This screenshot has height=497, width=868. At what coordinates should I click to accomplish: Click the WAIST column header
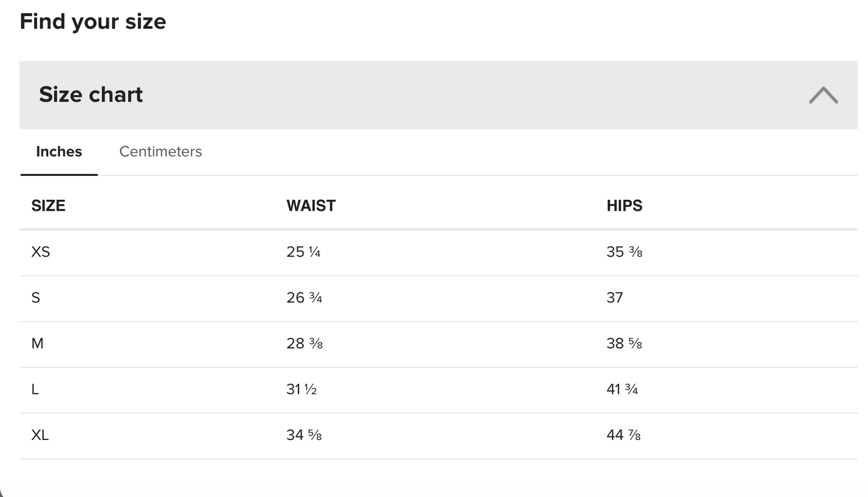[x=311, y=205]
